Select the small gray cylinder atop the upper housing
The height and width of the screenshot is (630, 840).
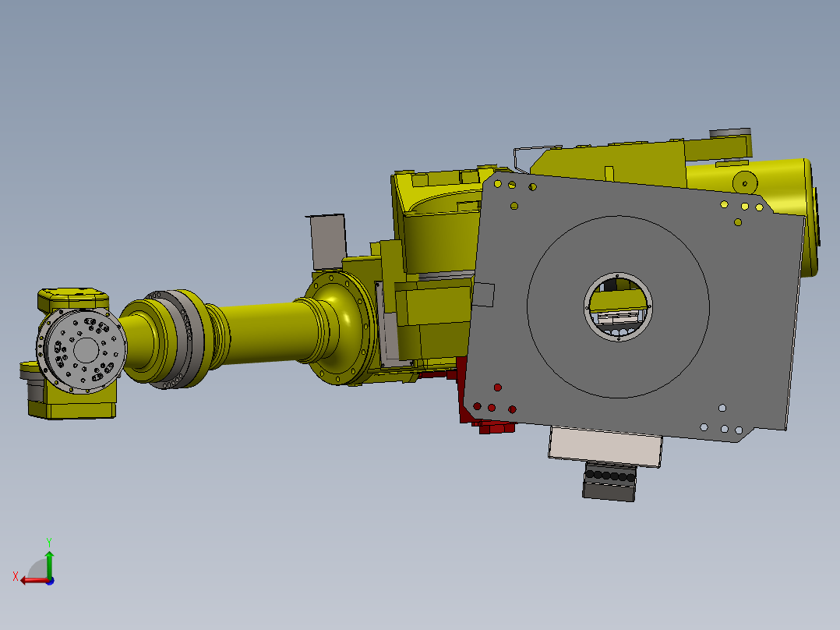(729, 133)
